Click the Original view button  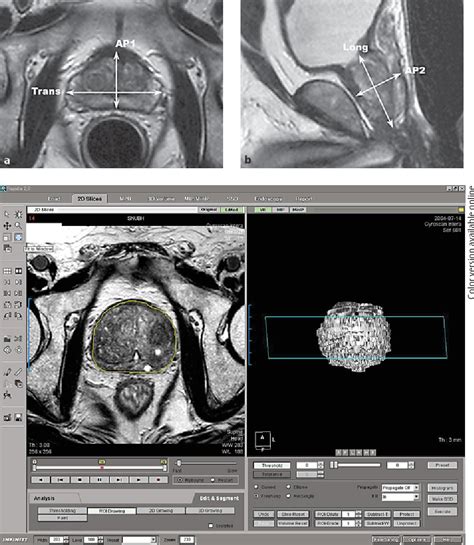click(x=209, y=210)
